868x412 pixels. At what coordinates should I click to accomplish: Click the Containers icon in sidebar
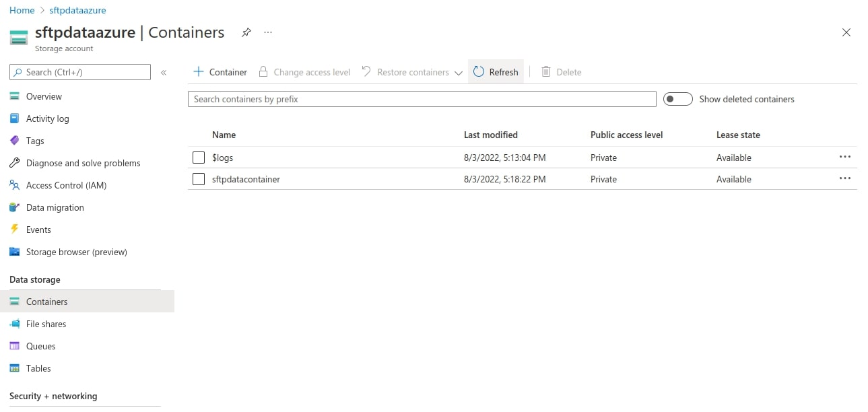point(15,302)
